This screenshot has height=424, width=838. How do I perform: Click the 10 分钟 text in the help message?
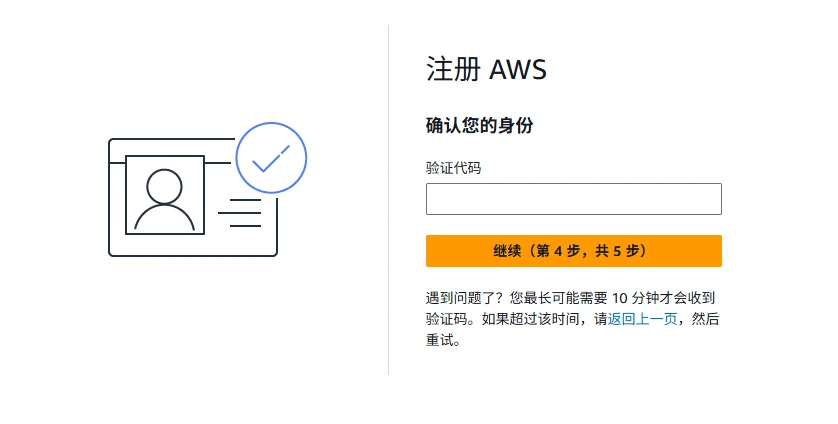632,298
